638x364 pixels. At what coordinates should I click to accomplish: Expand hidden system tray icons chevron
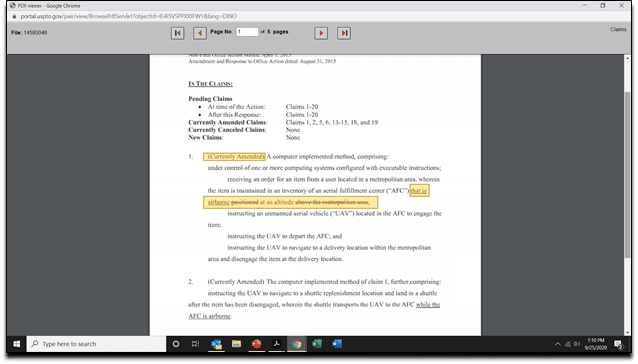[557, 344]
